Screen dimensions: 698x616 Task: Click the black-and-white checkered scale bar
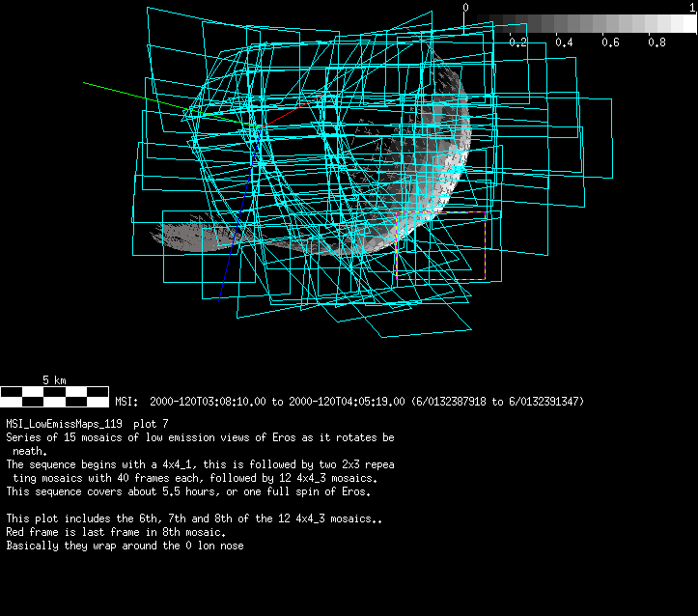(x=54, y=395)
